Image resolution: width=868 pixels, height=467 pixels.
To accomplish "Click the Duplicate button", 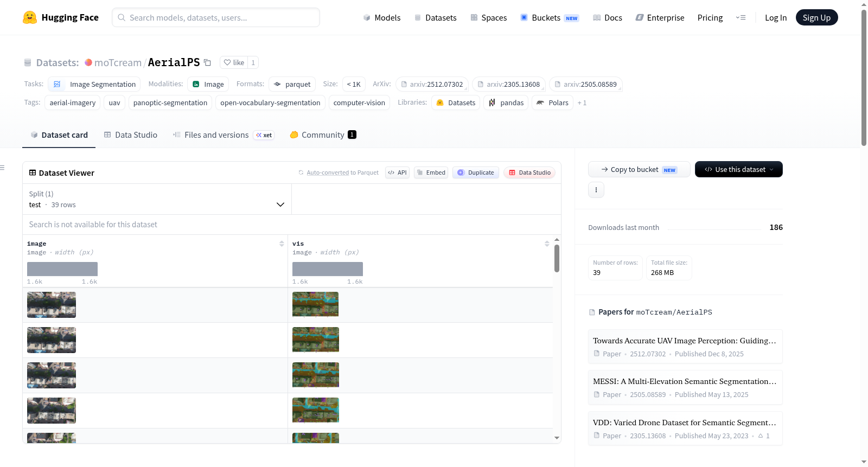I will [476, 172].
